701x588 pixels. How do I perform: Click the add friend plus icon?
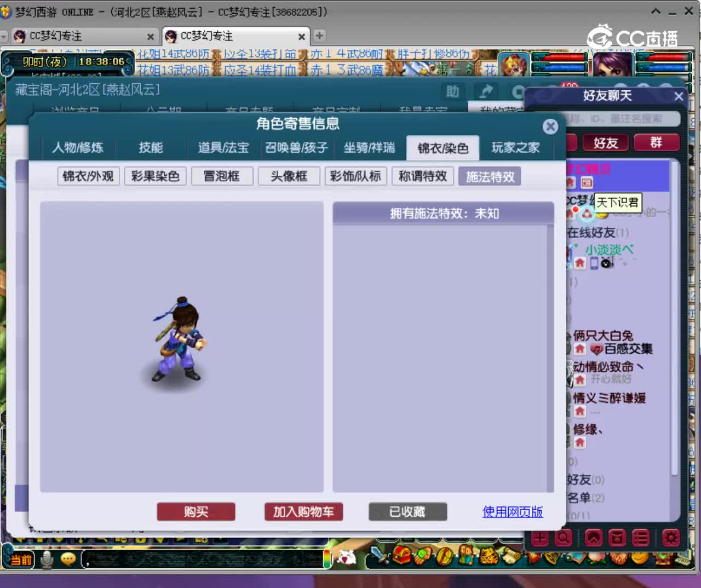540,538
